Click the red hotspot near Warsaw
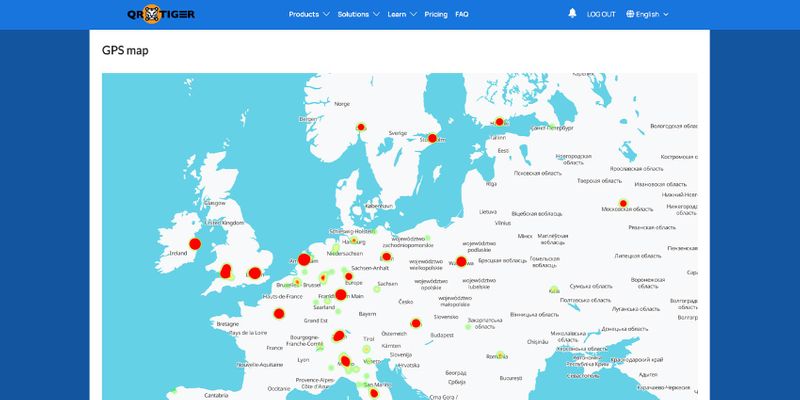 pyautogui.click(x=461, y=262)
